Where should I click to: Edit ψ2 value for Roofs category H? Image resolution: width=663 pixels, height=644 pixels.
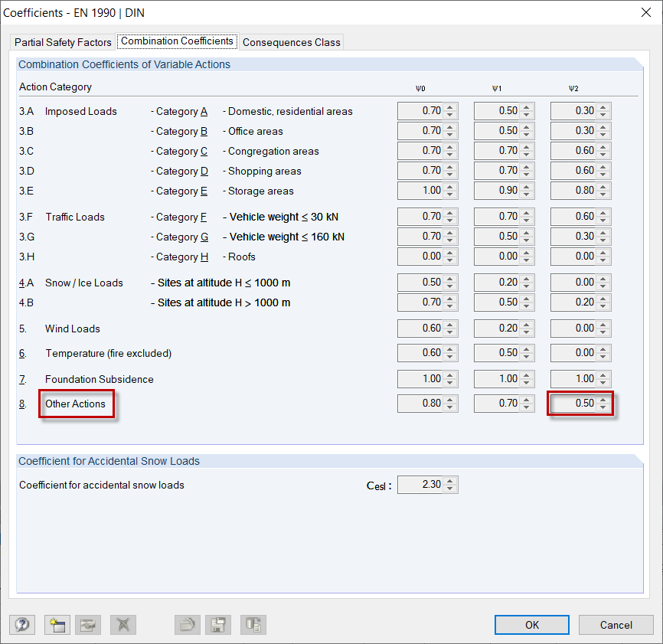[576, 257]
